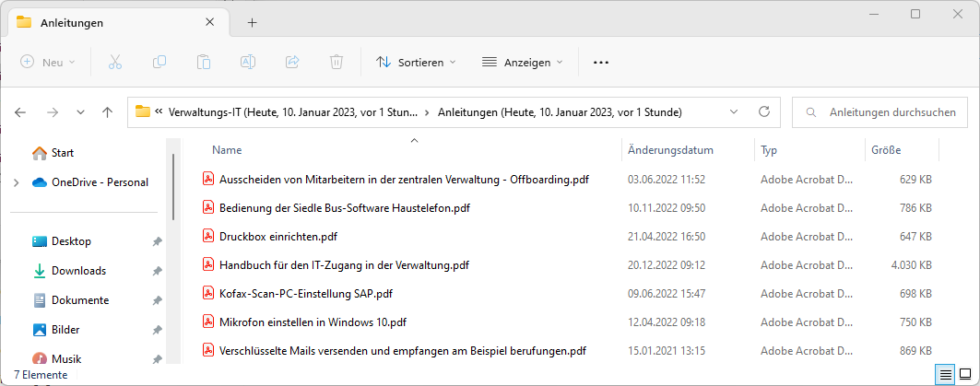980x386 pixels.
Task: Click Start item label in sidebar
Action: 63,152
